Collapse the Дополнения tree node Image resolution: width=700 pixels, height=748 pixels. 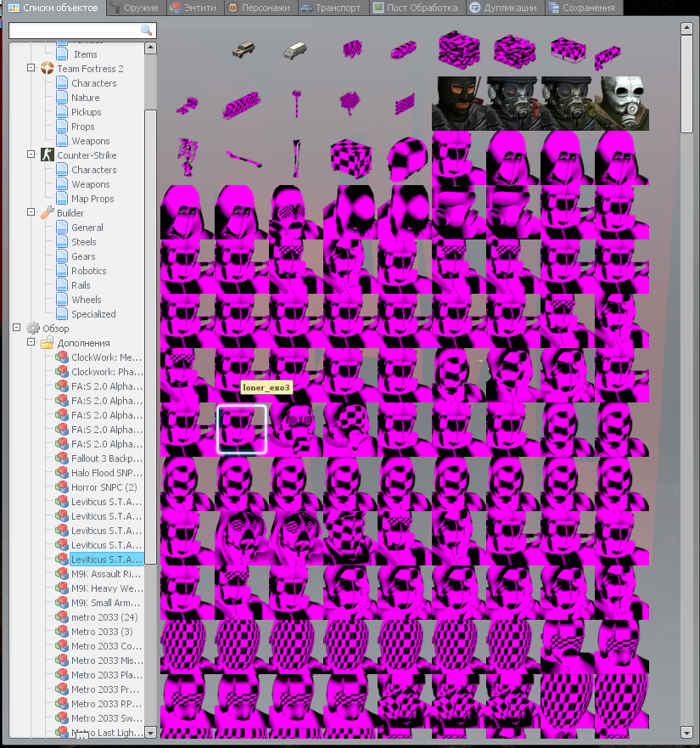point(31,342)
